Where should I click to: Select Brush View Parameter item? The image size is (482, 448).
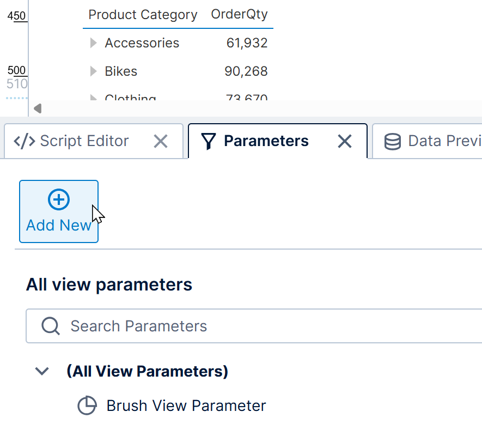(x=186, y=405)
